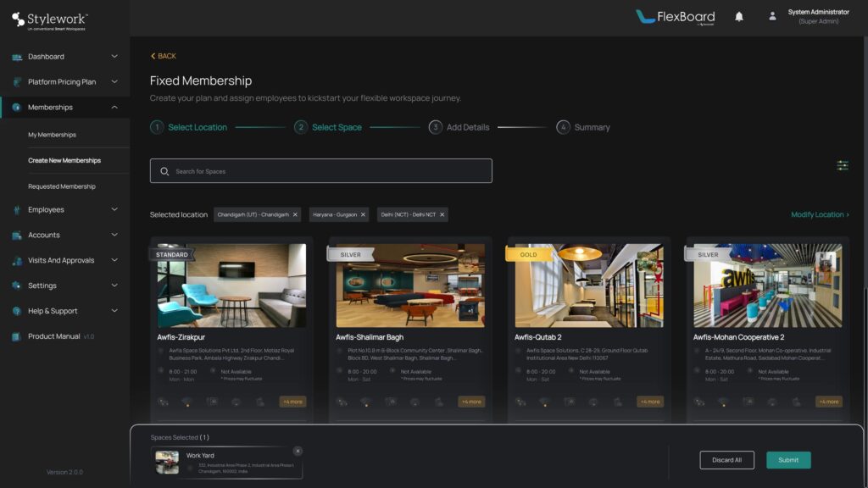This screenshot has height=488, width=868.
Task: Open Awfis-Shalimar Bagh space photo
Action: point(410,286)
